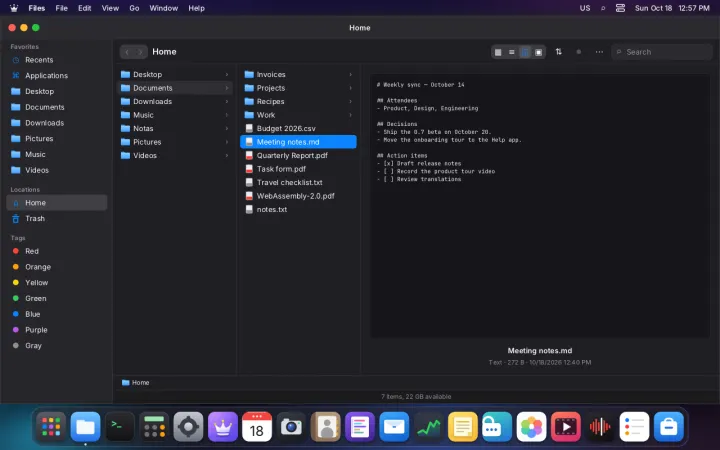Open the Camera app in dock
The image size is (720, 450).
[x=291, y=427]
